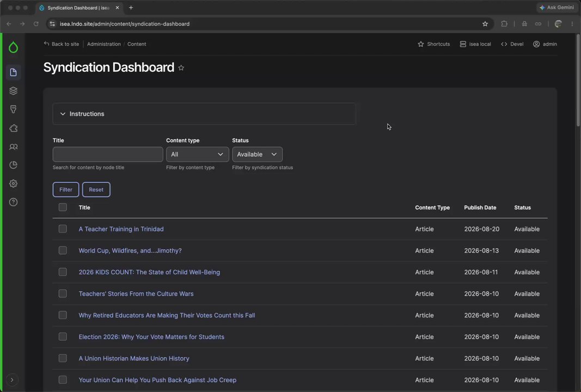This screenshot has width=581, height=392.
Task: Tick the checkbox for A Teacher Training in Trinidad
Action: (x=63, y=229)
